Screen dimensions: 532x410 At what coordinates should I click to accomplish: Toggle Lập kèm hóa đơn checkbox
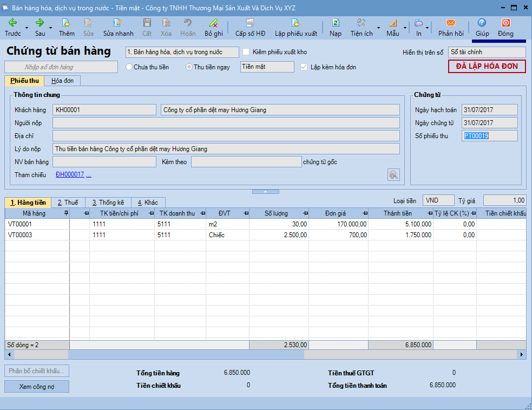pos(304,67)
